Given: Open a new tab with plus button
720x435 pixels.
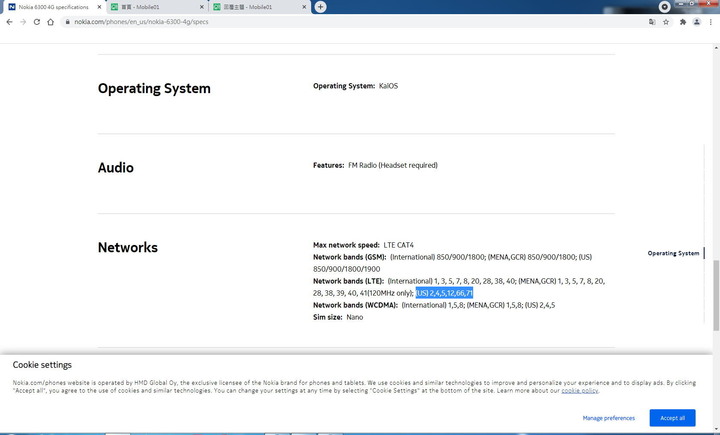Looking at the screenshot, I should [321, 7].
